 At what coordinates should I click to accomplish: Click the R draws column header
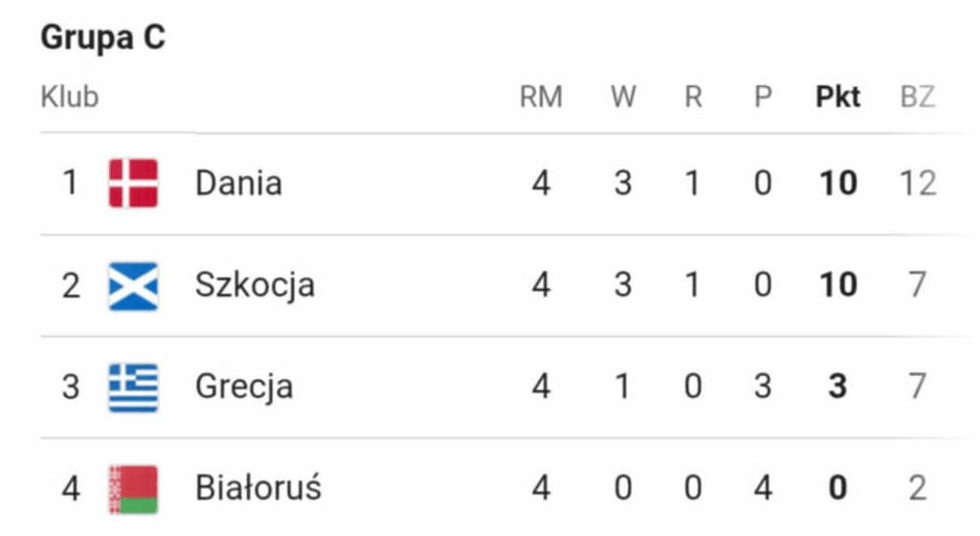693,97
